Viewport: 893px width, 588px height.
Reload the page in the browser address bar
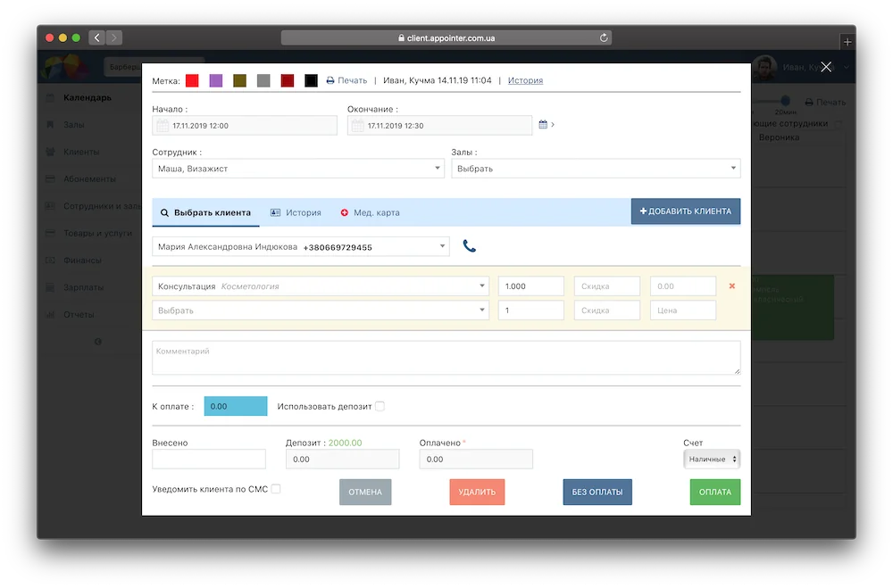click(x=604, y=37)
